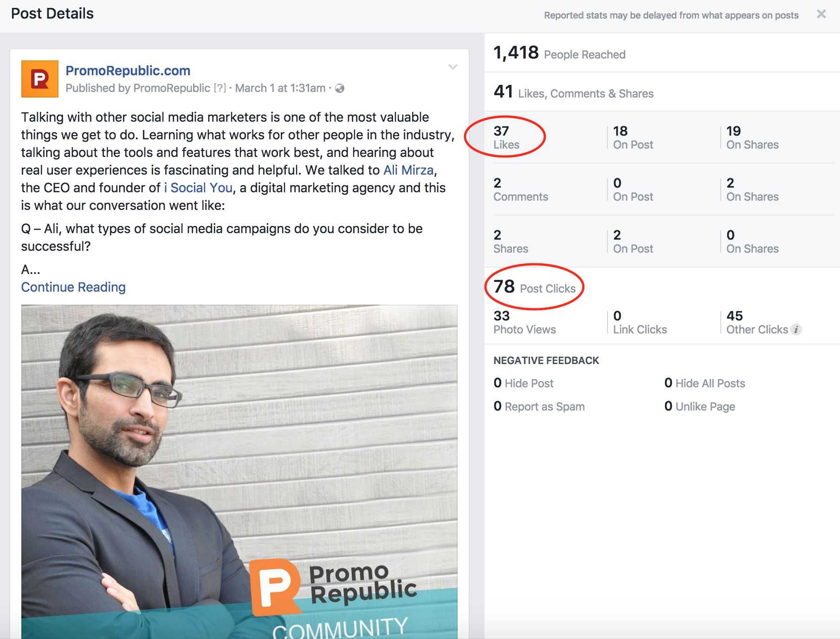Click the 2 On Shares comments value
Image resolution: width=840 pixels, height=639 pixels.
pos(752,189)
